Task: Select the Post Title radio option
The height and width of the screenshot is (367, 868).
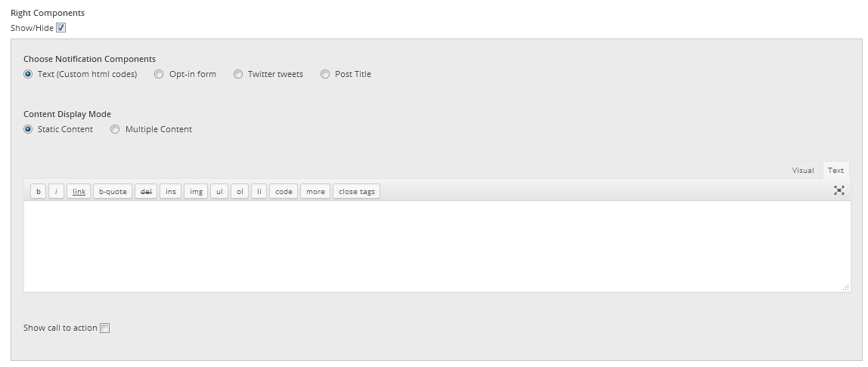Action: point(325,74)
